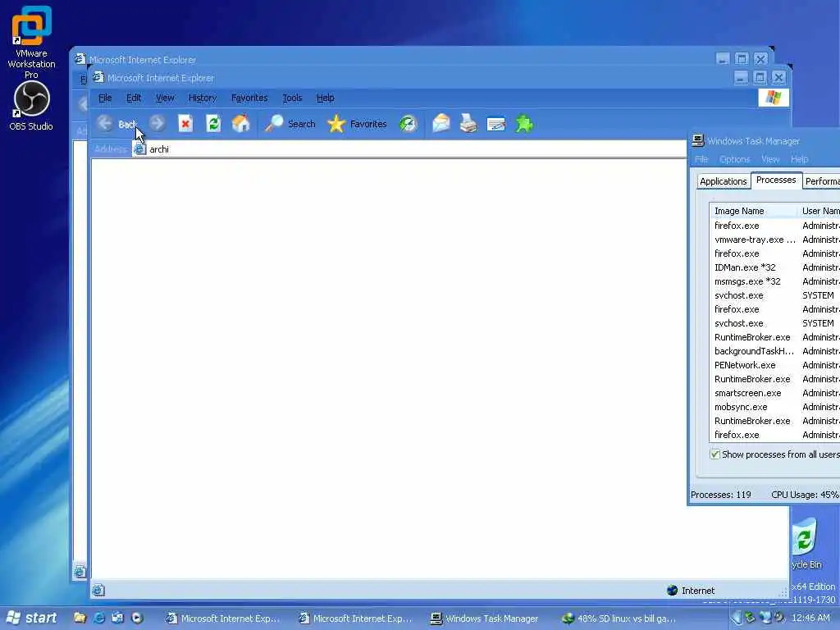Open the Start menu
The width and height of the screenshot is (840, 630).
click(x=32, y=618)
